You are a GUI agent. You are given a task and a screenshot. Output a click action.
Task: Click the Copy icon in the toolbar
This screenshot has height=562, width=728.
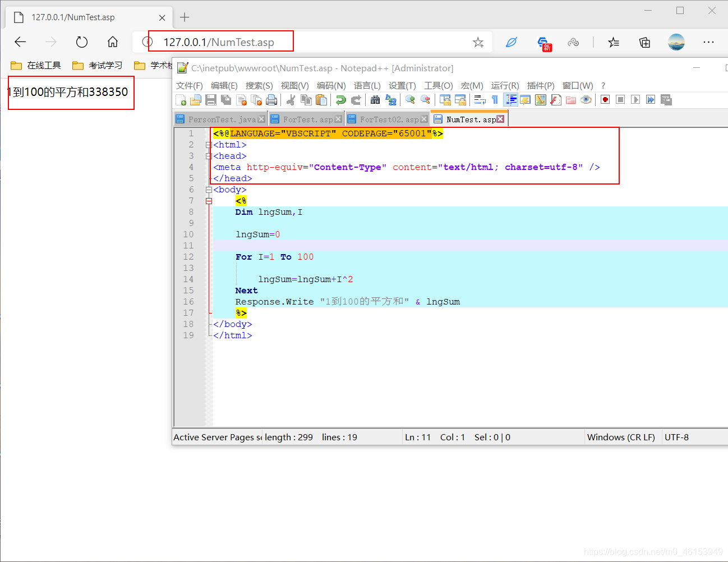pos(306,100)
